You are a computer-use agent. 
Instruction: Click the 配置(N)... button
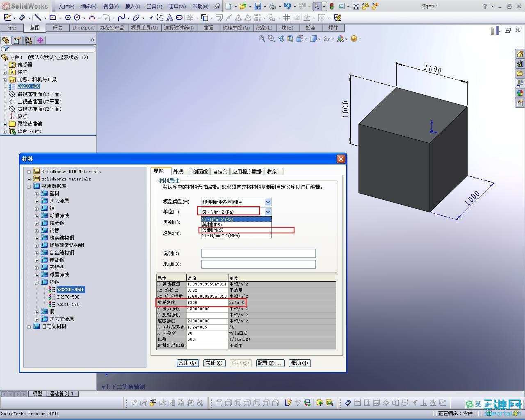(x=269, y=363)
